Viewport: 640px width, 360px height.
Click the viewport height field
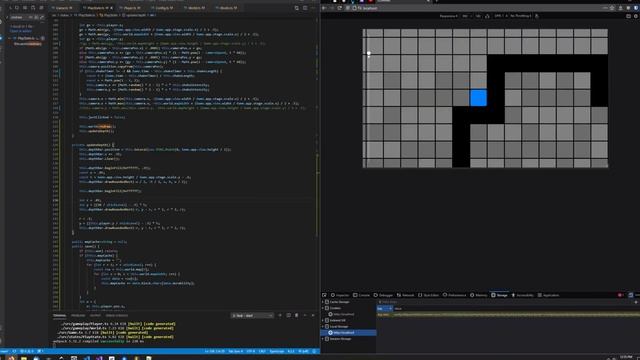(x=478, y=16)
